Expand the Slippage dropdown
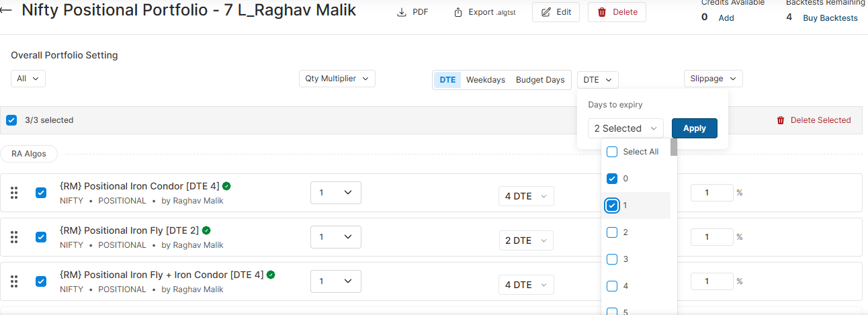Viewport: 868px width, 315px height. 713,79
